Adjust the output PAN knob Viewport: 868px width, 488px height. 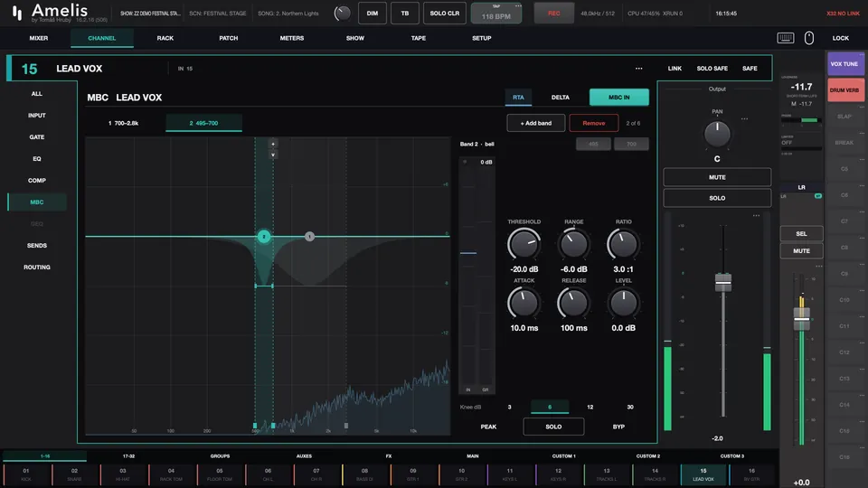click(x=717, y=134)
